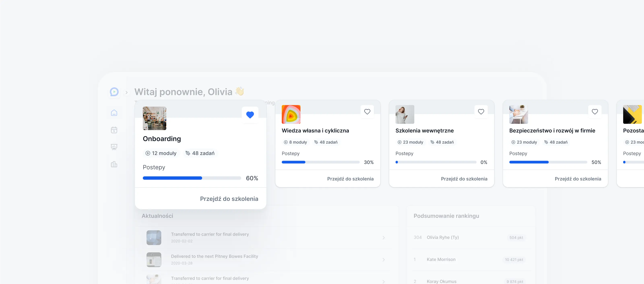
Task: Click the Onboarding 60% progress bar
Action: tap(192, 178)
